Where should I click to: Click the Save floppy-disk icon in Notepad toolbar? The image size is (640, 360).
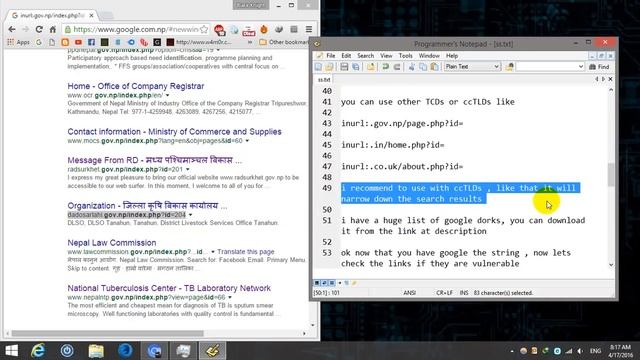point(344,67)
